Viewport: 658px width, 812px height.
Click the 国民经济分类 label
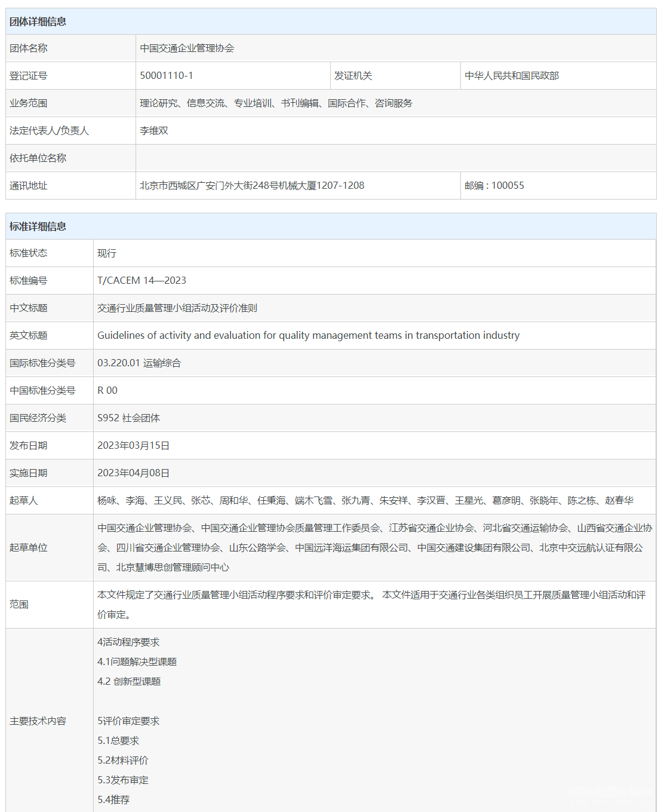38,418
